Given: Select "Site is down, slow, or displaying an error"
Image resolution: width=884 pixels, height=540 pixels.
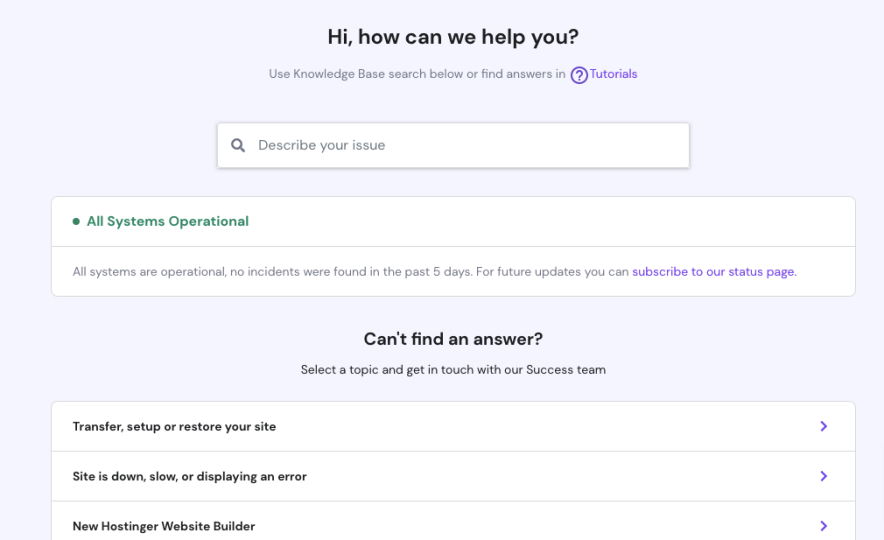Looking at the screenshot, I should pyautogui.click(x=189, y=477).
